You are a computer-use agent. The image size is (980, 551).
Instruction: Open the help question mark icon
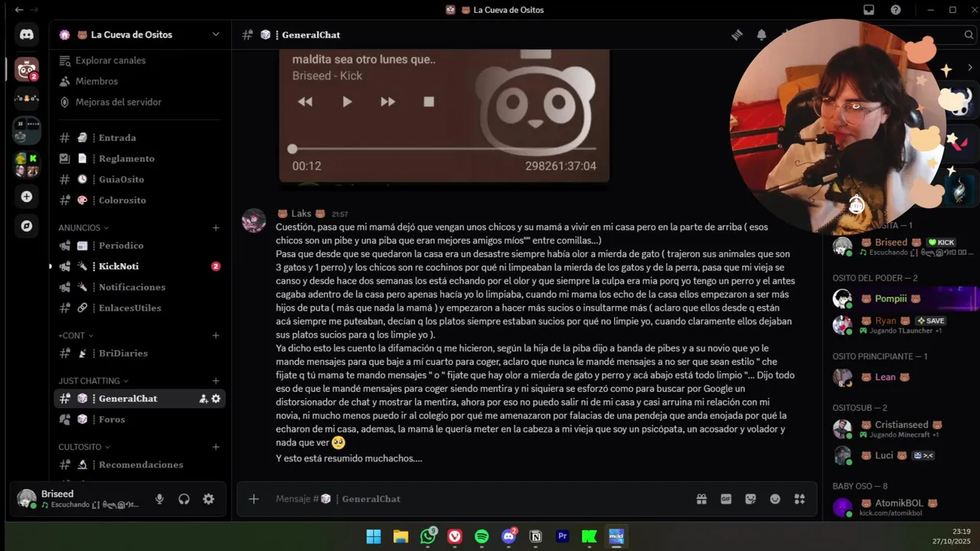896,10
